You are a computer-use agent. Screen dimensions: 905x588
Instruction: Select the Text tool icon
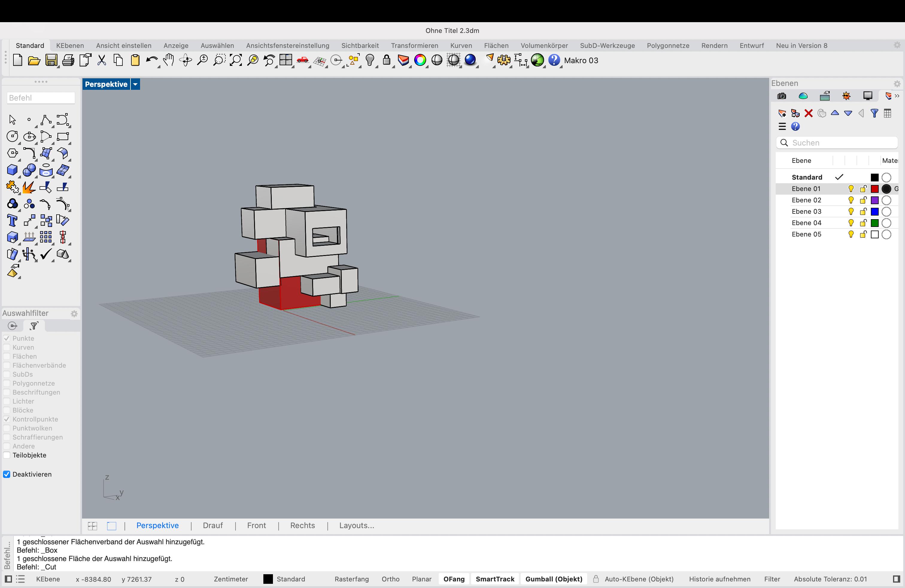[12, 221]
